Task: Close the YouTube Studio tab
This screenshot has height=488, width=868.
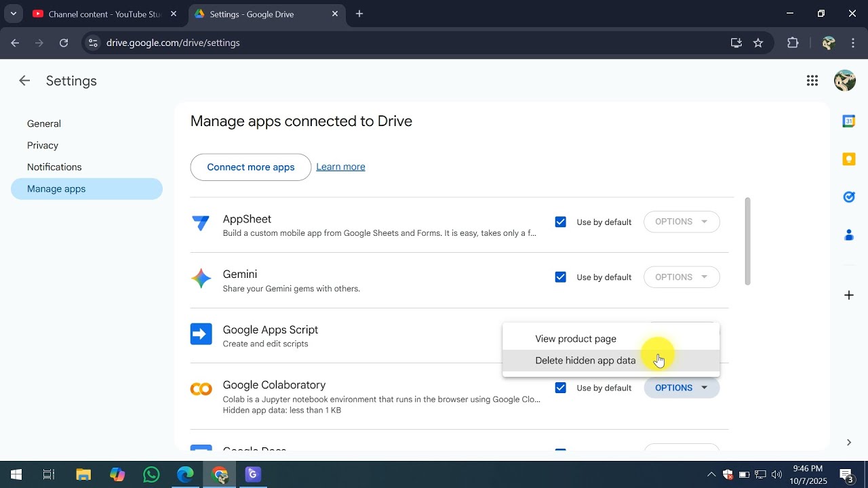Action: tap(174, 14)
